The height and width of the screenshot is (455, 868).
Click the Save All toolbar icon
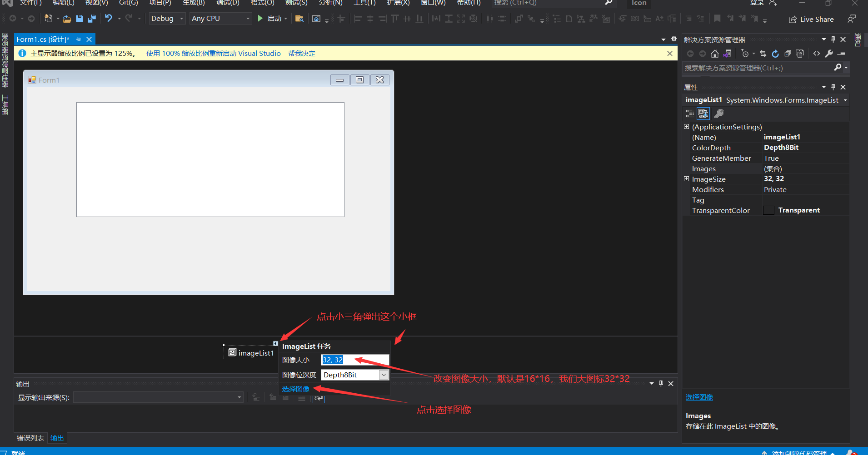pyautogui.click(x=92, y=19)
